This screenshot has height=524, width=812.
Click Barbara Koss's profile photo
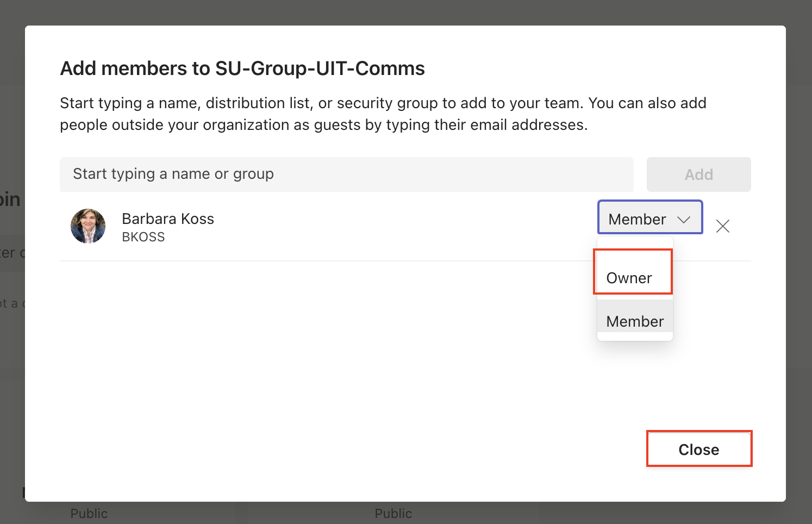tap(88, 226)
